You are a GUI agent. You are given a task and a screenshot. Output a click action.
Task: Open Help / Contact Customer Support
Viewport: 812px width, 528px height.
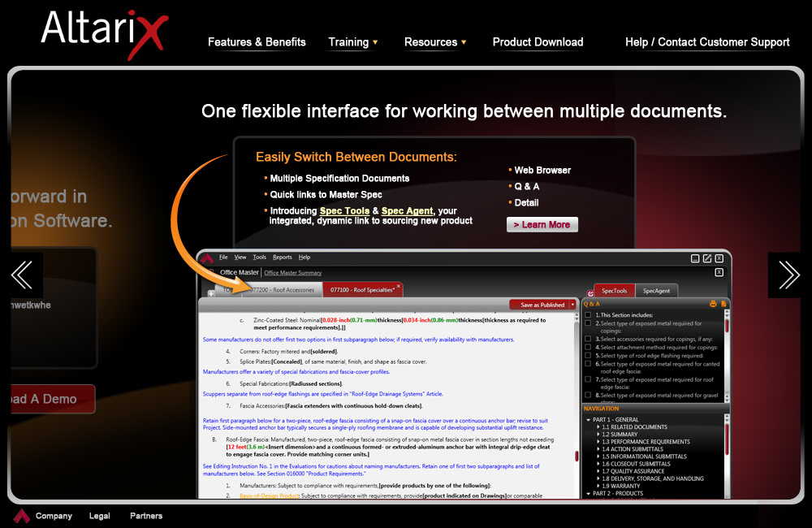pos(707,42)
